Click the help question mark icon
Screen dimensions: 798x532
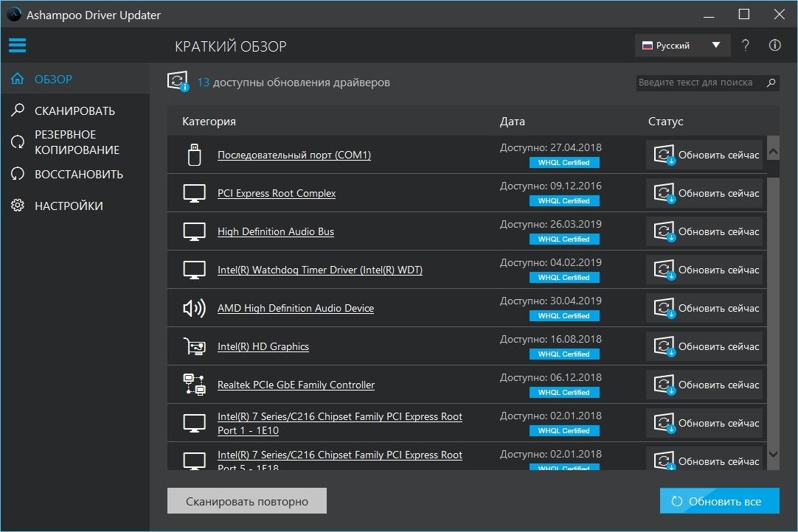click(746, 46)
